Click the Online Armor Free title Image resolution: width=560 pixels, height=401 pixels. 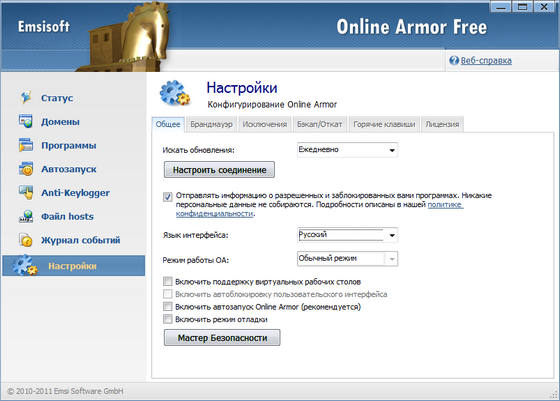click(411, 27)
